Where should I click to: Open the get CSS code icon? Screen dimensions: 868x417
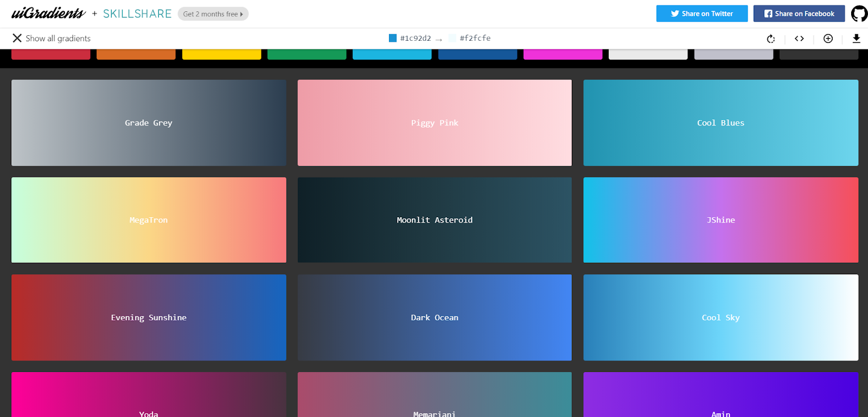click(x=799, y=39)
